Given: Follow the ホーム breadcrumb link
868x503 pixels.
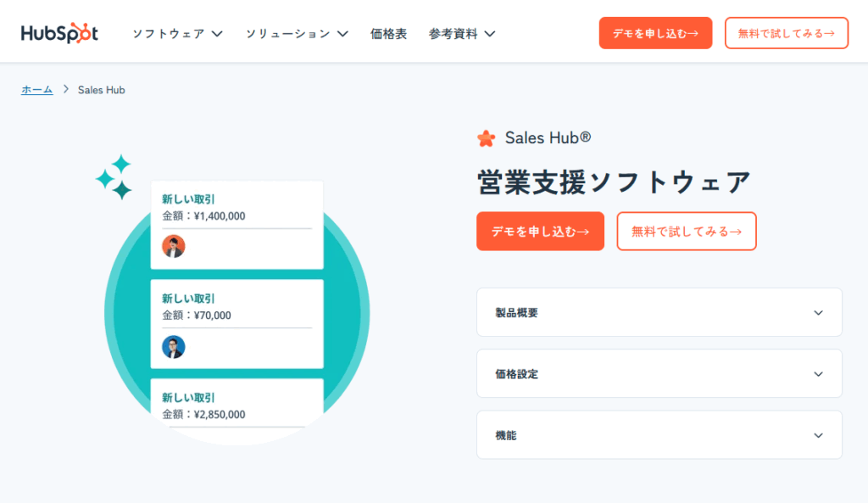Looking at the screenshot, I should 37,90.
